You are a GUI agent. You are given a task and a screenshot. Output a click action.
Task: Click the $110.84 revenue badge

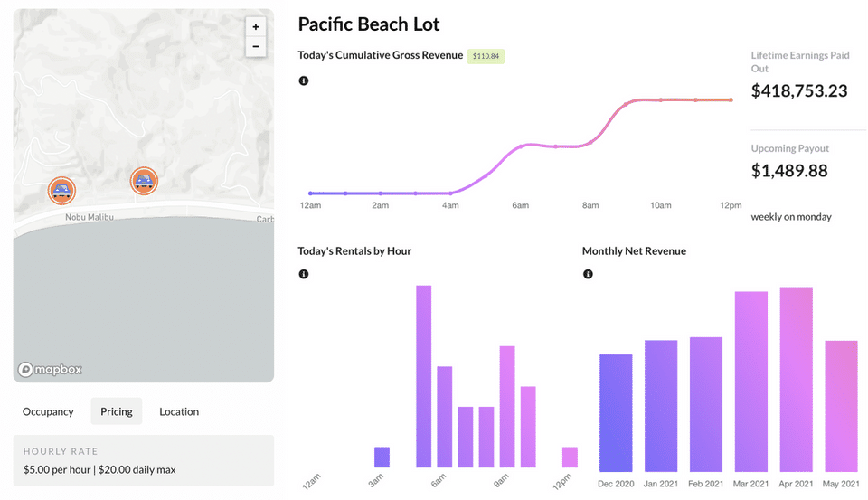point(486,56)
